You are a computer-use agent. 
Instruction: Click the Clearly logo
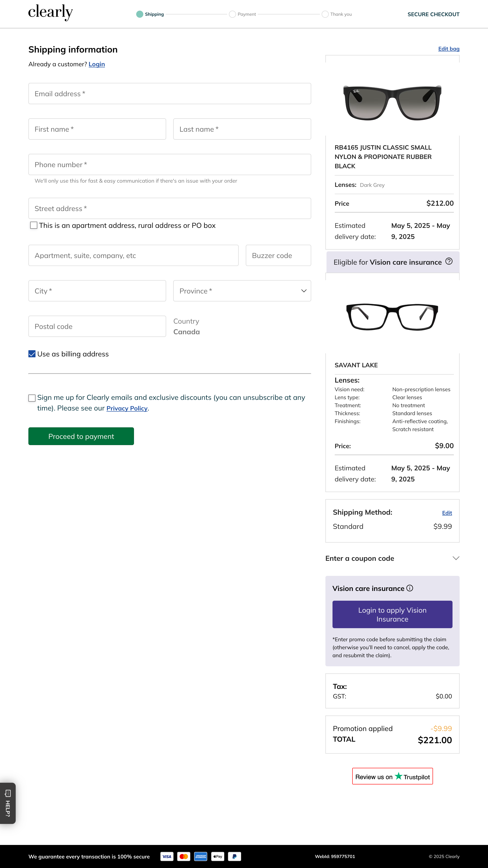[50, 13]
